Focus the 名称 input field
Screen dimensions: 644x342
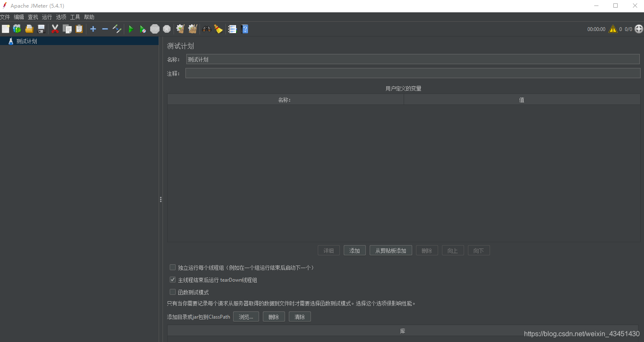coord(413,59)
